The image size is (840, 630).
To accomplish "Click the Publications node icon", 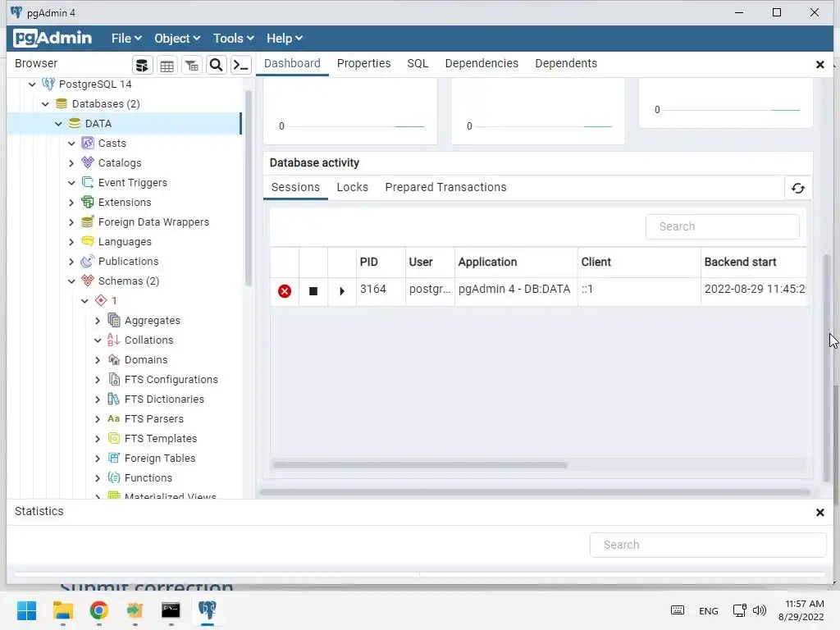I will coord(87,261).
